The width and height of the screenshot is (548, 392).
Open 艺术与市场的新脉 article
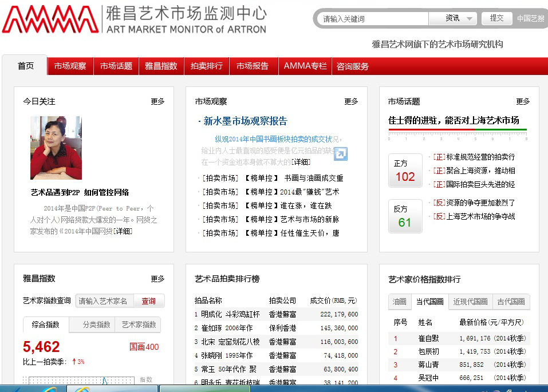pos(310,219)
